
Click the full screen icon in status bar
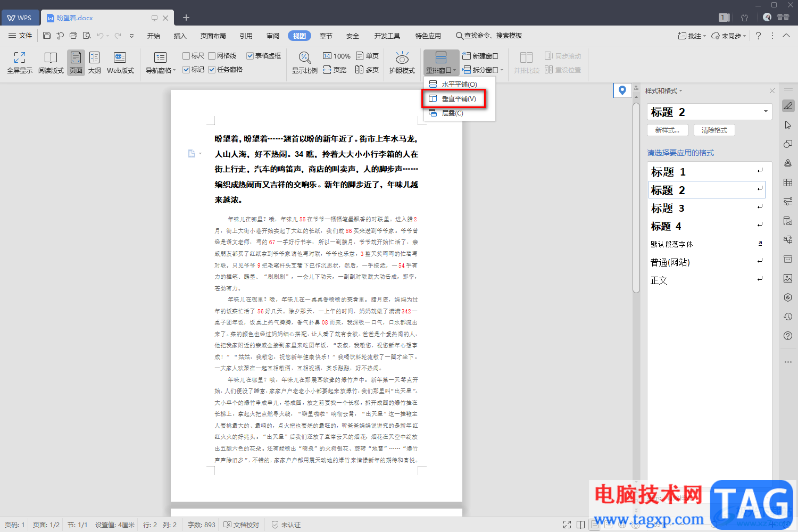[x=567, y=525]
